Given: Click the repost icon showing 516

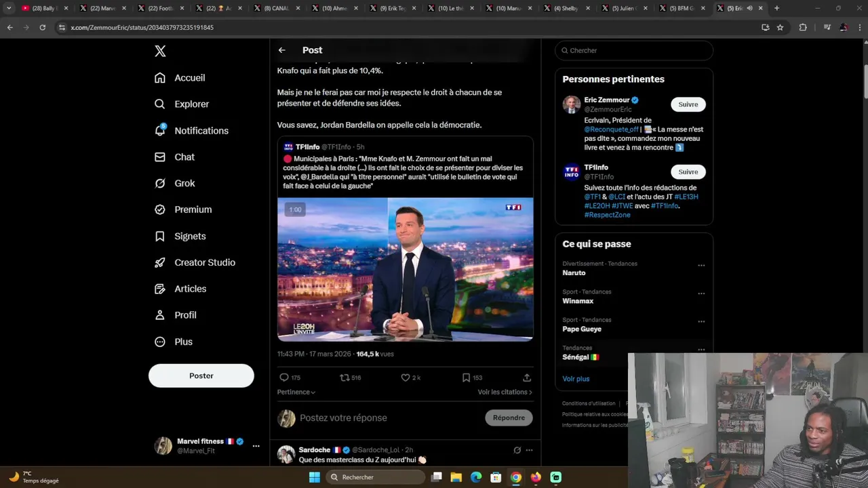Looking at the screenshot, I should [x=344, y=378].
